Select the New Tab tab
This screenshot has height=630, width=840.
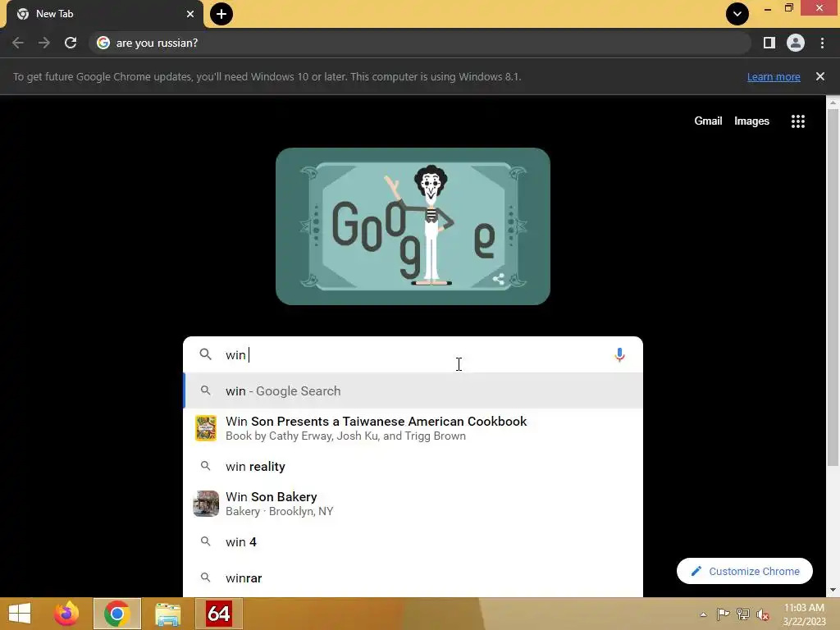click(105, 14)
